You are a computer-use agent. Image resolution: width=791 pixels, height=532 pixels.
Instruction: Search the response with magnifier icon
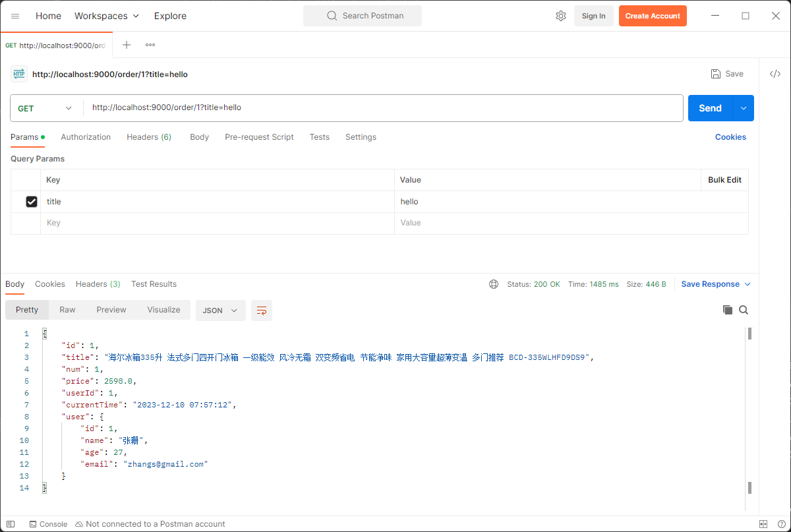(x=744, y=310)
